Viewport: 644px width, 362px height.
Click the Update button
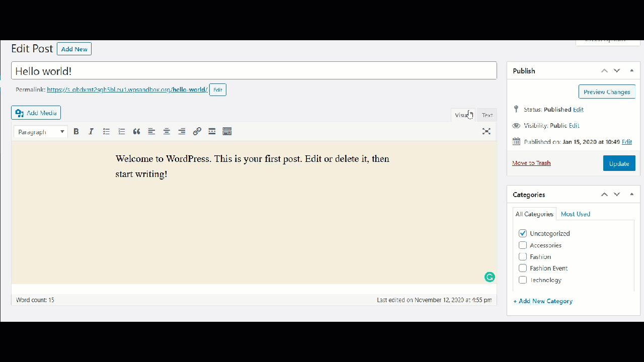tap(619, 163)
